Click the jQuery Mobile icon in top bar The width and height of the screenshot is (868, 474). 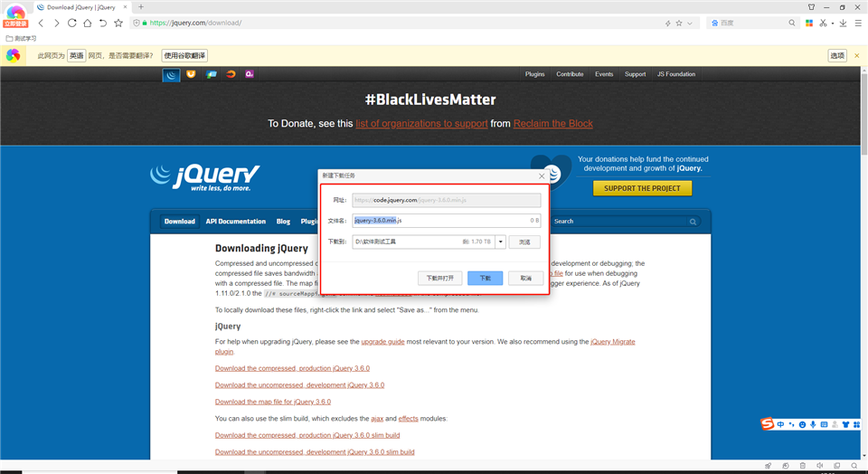211,74
